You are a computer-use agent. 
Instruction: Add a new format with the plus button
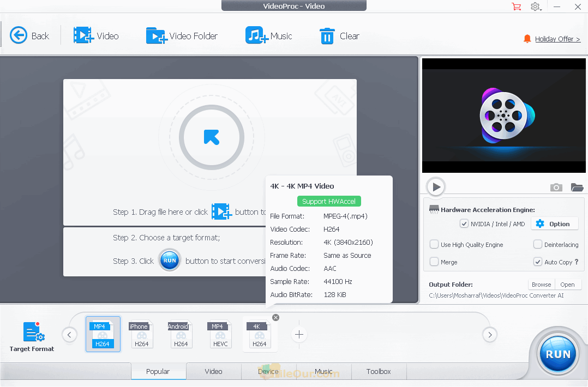299,334
